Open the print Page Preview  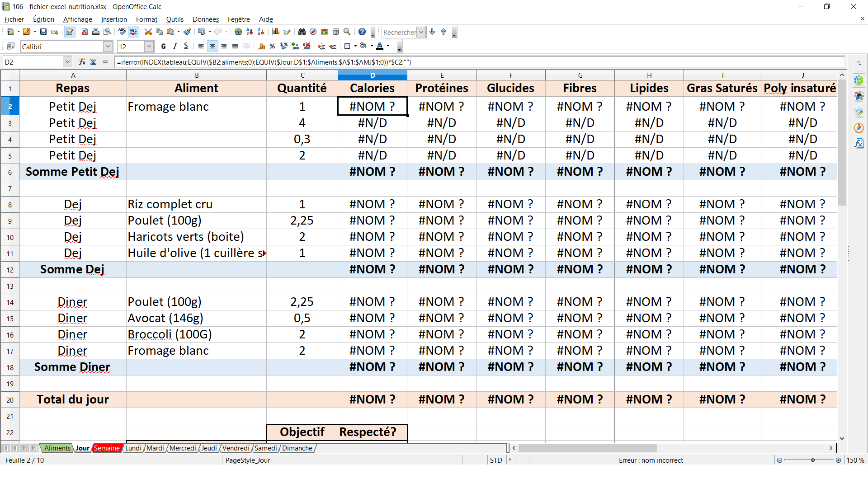click(107, 32)
